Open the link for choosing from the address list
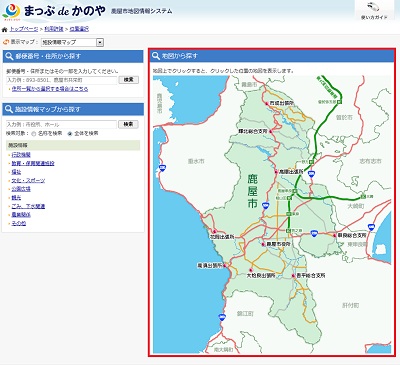This screenshot has width=400, height=365. tap(50, 89)
